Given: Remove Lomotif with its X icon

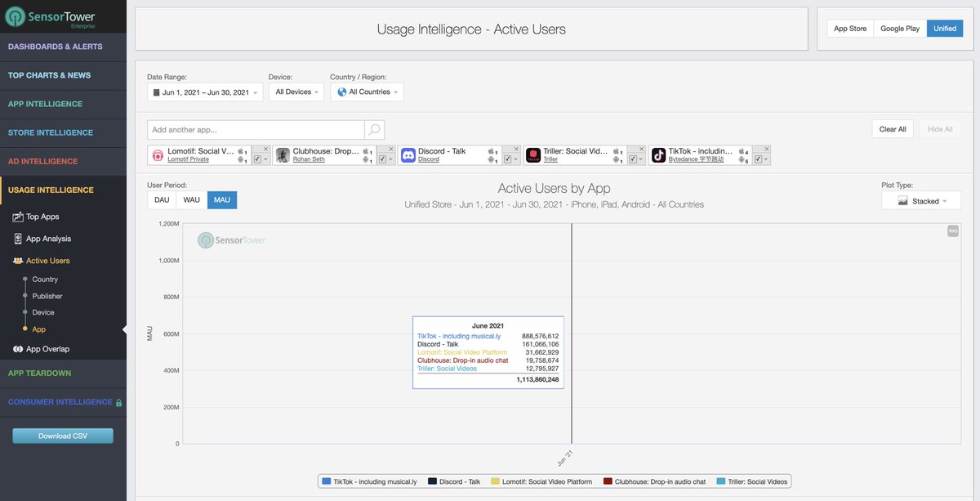Looking at the screenshot, I should [x=265, y=149].
